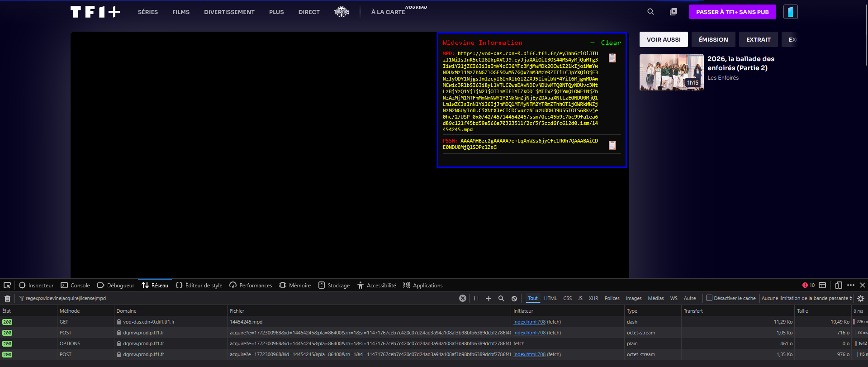Click the element picker icon in devtools
This screenshot has height=367, width=868.
coord(7,285)
